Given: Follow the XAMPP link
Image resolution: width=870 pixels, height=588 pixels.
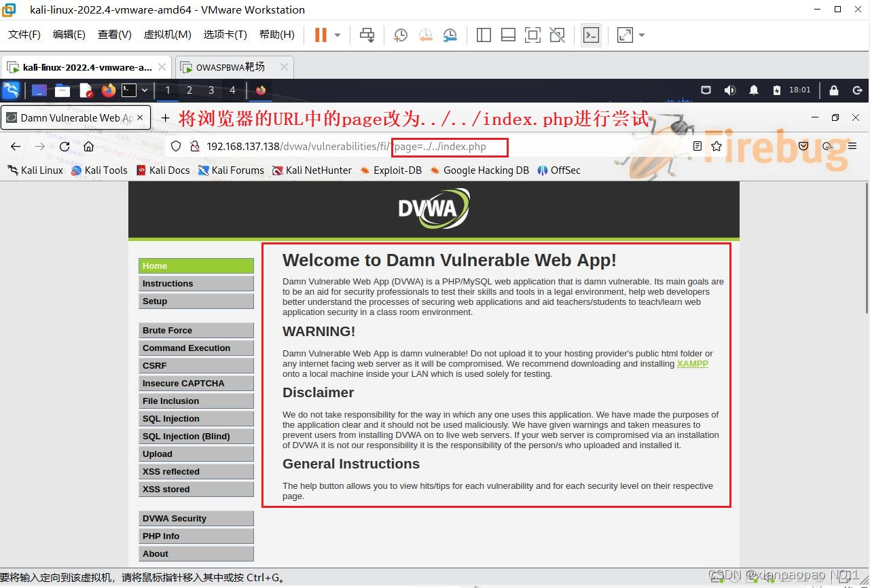Looking at the screenshot, I should [x=693, y=364].
